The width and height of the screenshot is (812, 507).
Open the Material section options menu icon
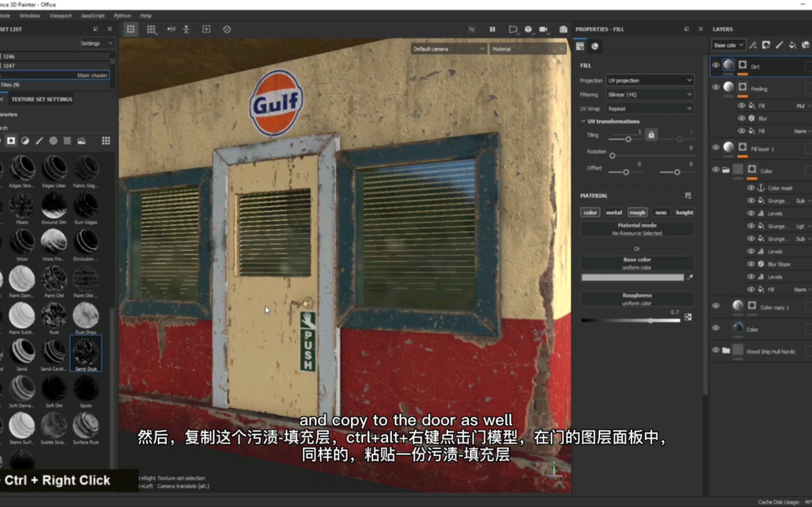pyautogui.click(x=688, y=196)
